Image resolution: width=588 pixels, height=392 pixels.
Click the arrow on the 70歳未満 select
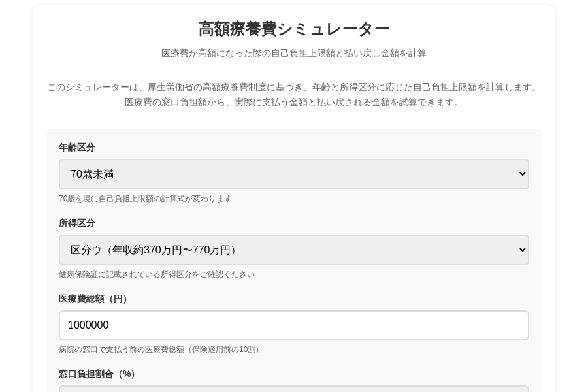pos(522,174)
